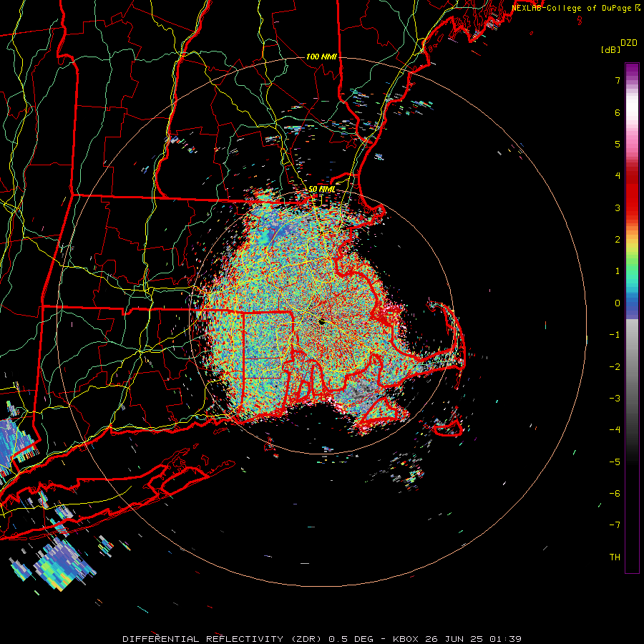The height and width of the screenshot is (644, 644).
Task: Click the -1 dB label on the color scale
Action: coord(615,335)
